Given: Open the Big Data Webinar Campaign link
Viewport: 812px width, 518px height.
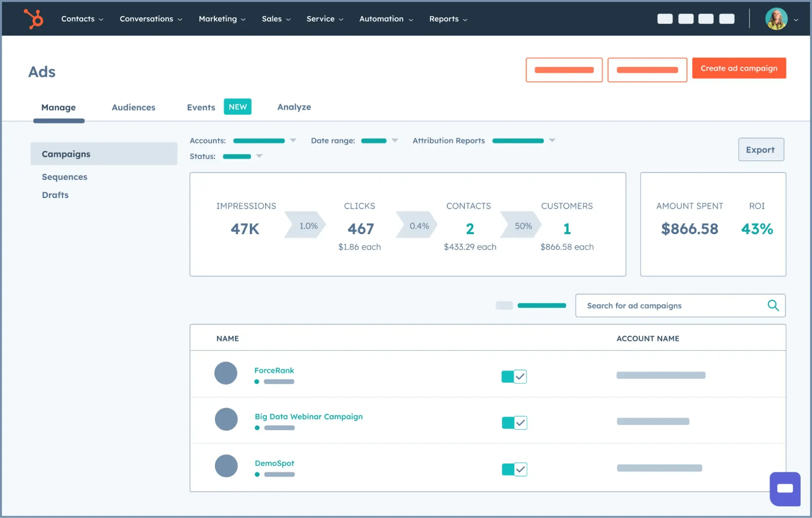Looking at the screenshot, I should [308, 416].
